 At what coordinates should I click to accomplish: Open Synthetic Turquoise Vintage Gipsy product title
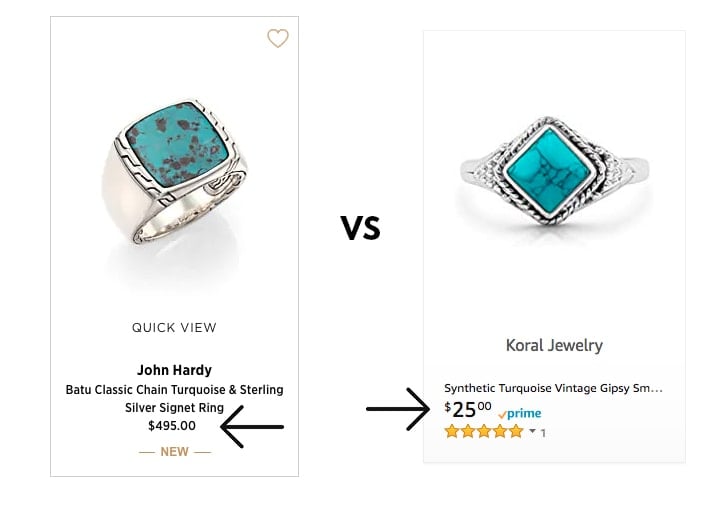click(x=553, y=388)
